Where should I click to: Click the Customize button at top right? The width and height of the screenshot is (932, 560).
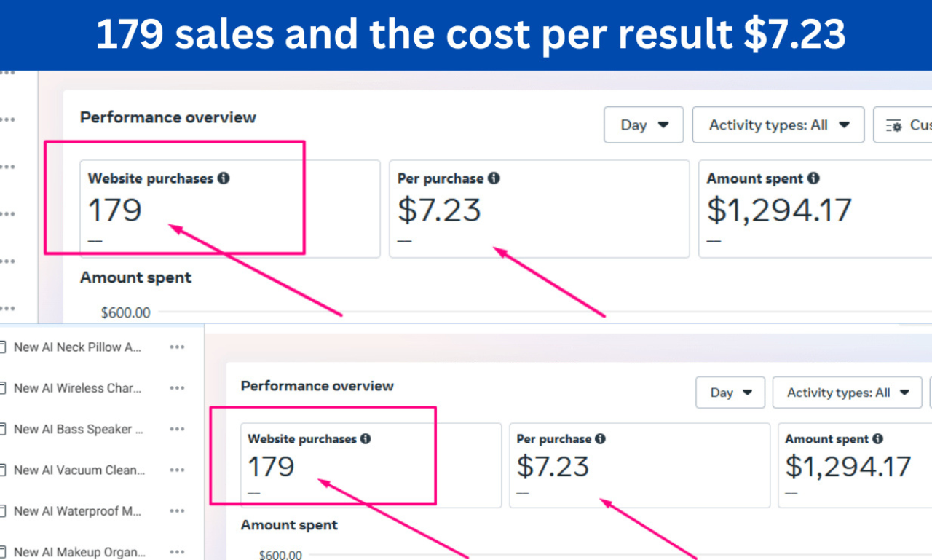click(x=903, y=125)
